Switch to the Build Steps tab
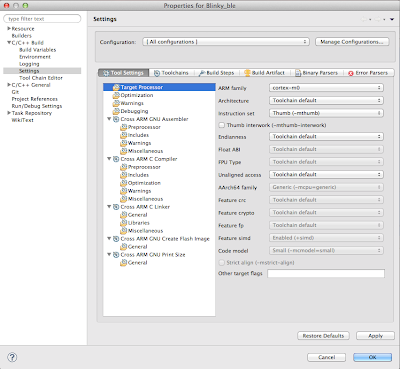 (217, 73)
